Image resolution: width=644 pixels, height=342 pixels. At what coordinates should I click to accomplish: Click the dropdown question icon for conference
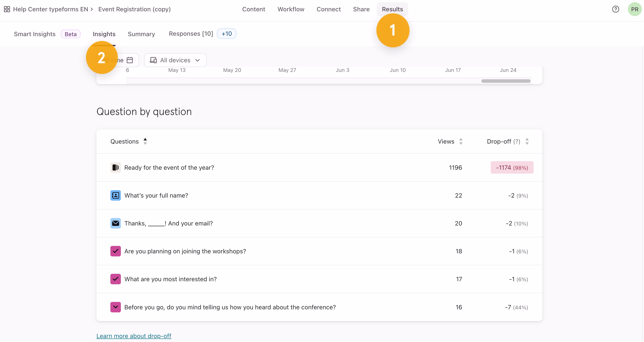[116, 307]
